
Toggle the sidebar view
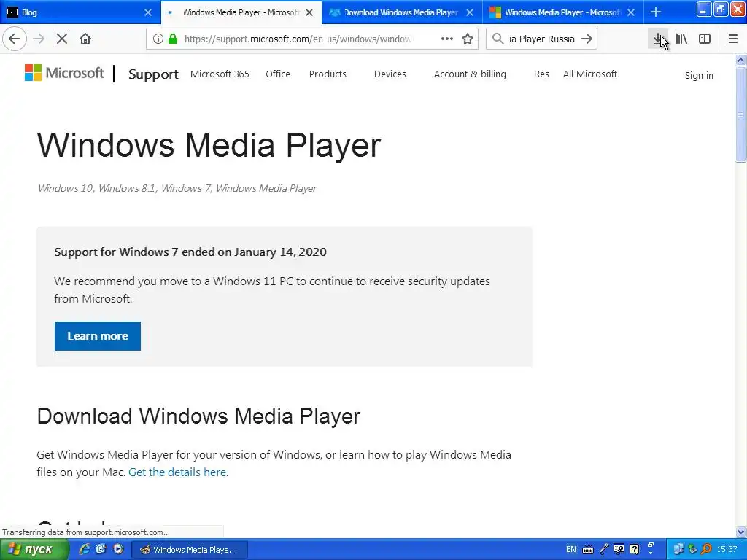click(x=705, y=39)
